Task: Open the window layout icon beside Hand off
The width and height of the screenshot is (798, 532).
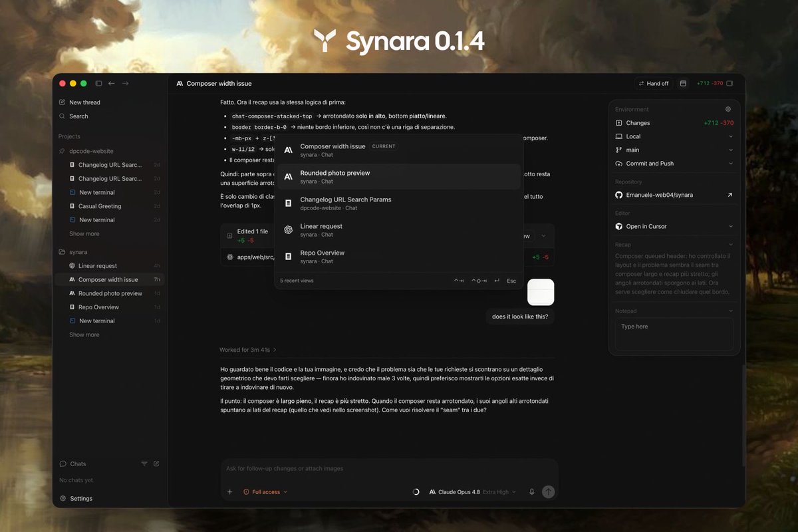Action: pos(682,83)
